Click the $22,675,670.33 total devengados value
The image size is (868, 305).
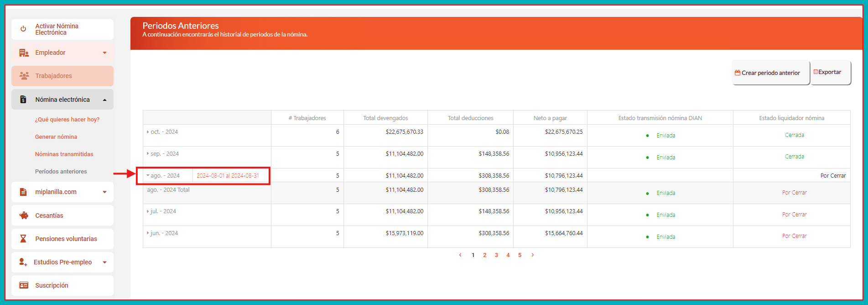pos(405,132)
